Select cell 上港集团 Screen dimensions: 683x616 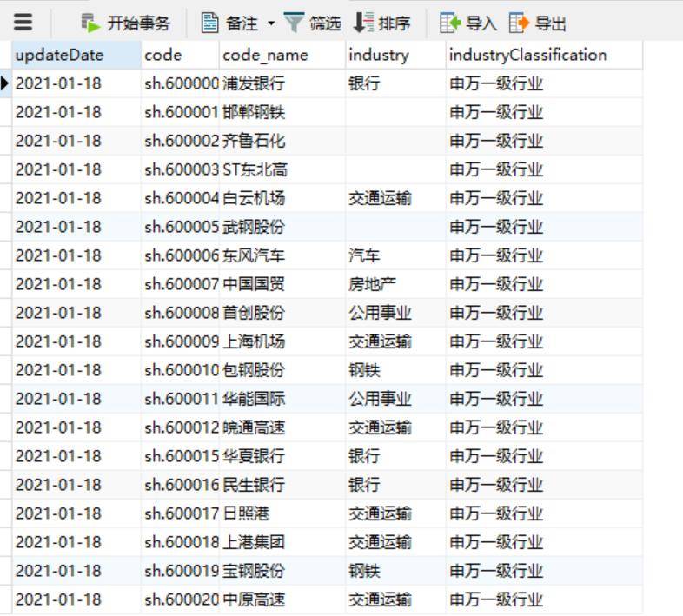coord(282,542)
